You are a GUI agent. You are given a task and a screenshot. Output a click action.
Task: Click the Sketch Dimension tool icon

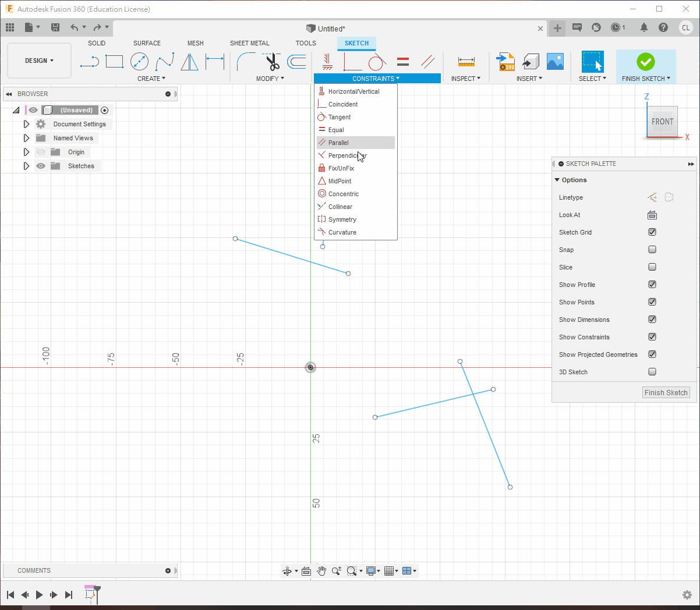click(215, 62)
